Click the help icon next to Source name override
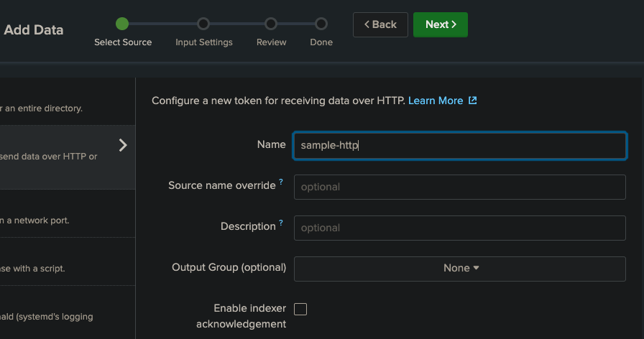The height and width of the screenshot is (339, 644). [x=281, y=182]
